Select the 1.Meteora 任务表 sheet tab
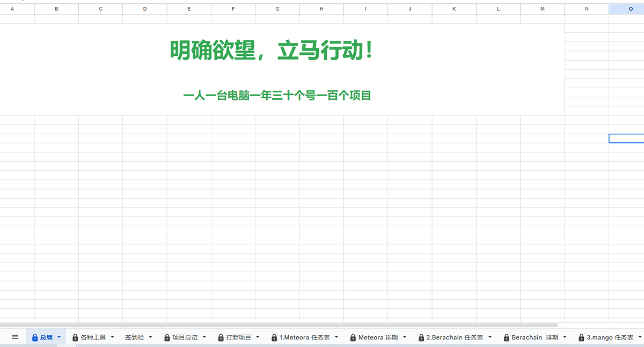644x347 pixels. [304, 337]
